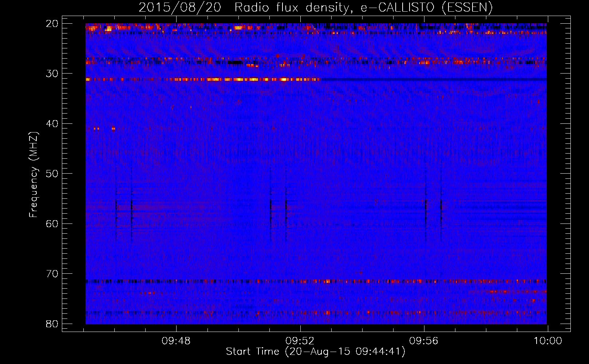Select the 40 frequency tick label
Image resolution: width=589 pixels, height=364 pixels.
(52, 124)
